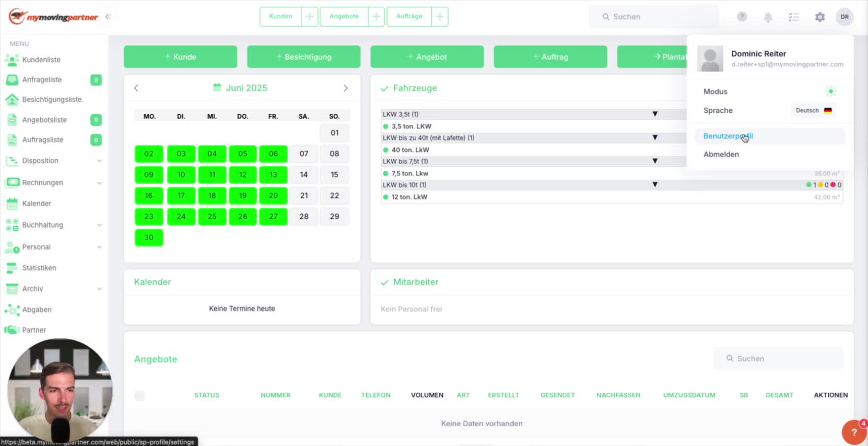868x446 pixels.
Task: Select June 28 in calendar
Action: pos(304,217)
